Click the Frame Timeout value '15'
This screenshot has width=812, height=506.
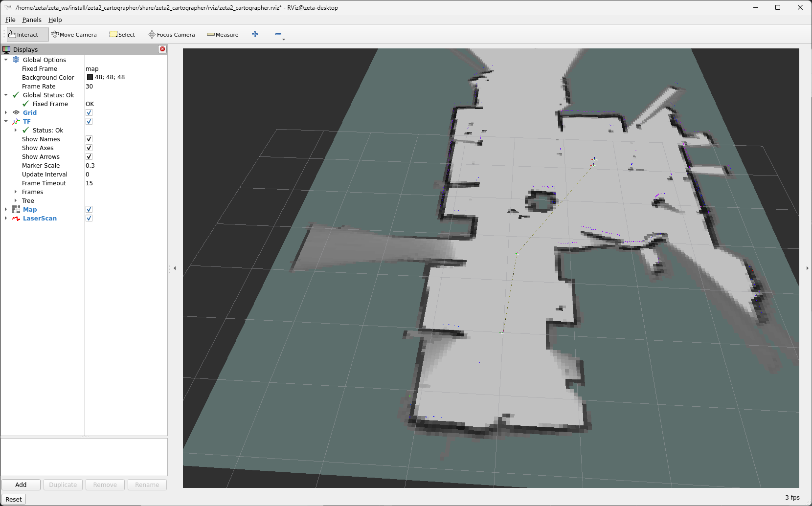coord(89,183)
